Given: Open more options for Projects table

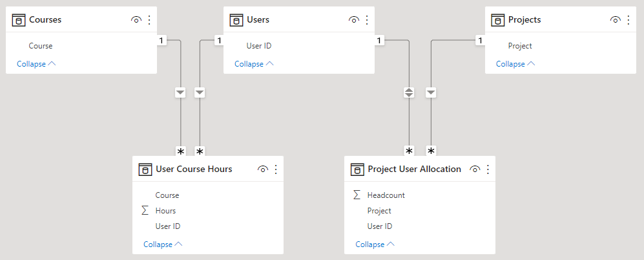Looking at the screenshot, I should coord(628,20).
